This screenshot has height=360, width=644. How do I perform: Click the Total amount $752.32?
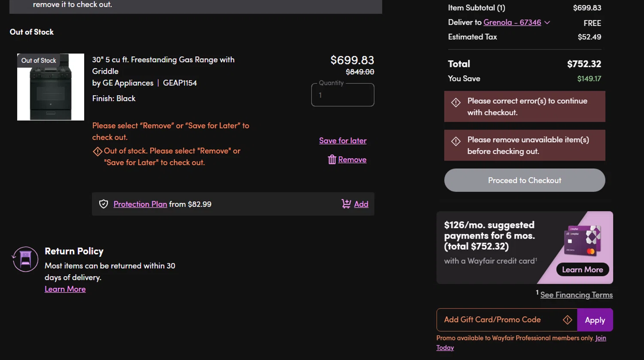[584, 64]
